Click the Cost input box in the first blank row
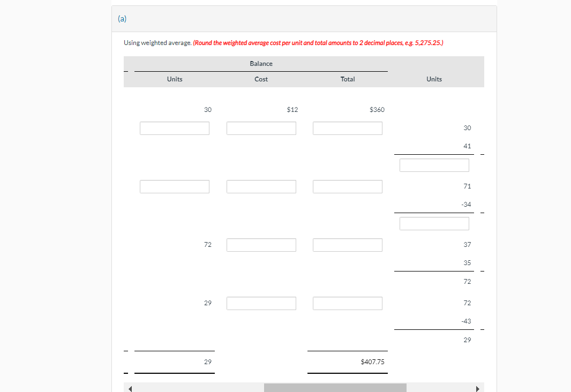This screenshot has height=392, width=571. click(x=261, y=128)
